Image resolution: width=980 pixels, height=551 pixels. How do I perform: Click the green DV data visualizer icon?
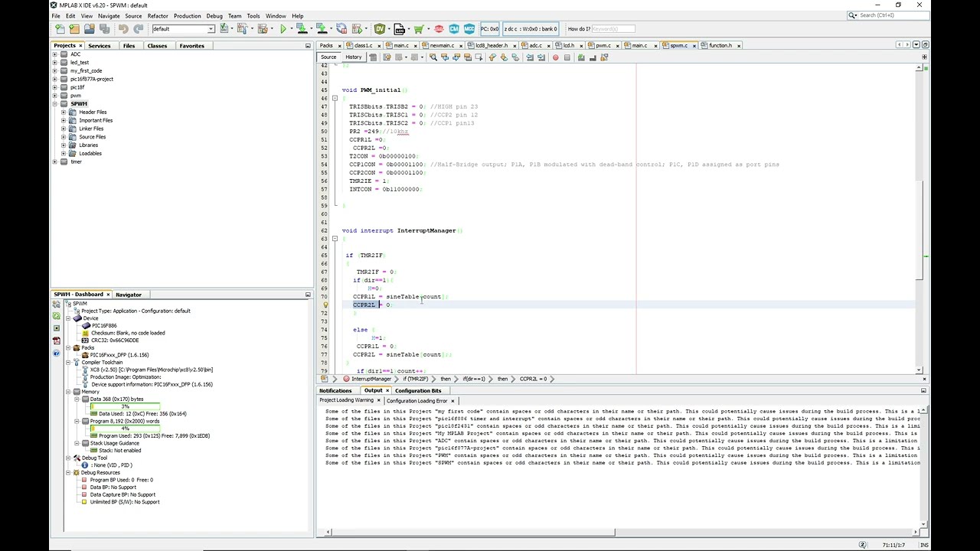380,29
